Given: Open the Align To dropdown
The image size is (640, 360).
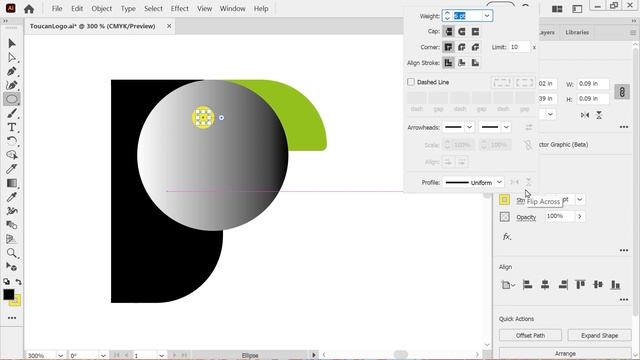Looking at the screenshot, I should 508,285.
